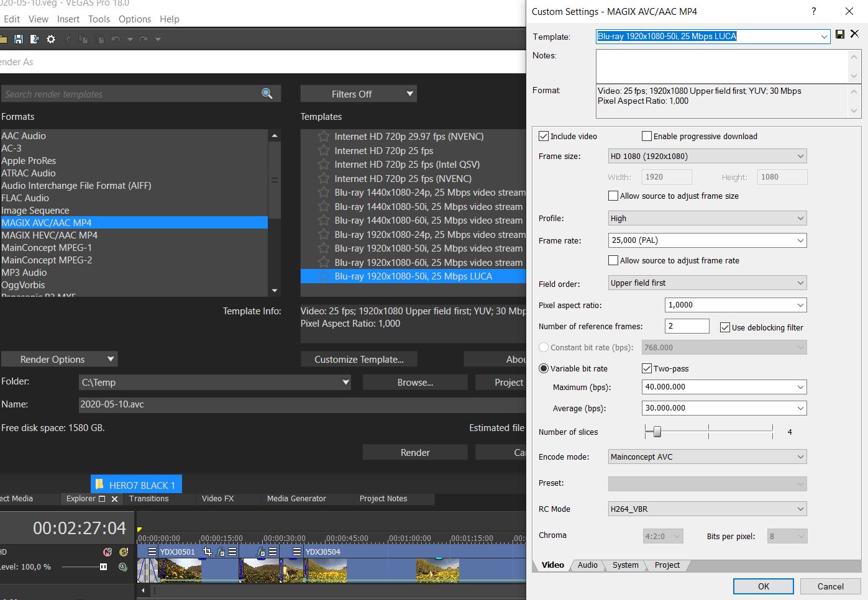Open Project Properties gear icon
This screenshot has height=600, width=868.
(51, 39)
